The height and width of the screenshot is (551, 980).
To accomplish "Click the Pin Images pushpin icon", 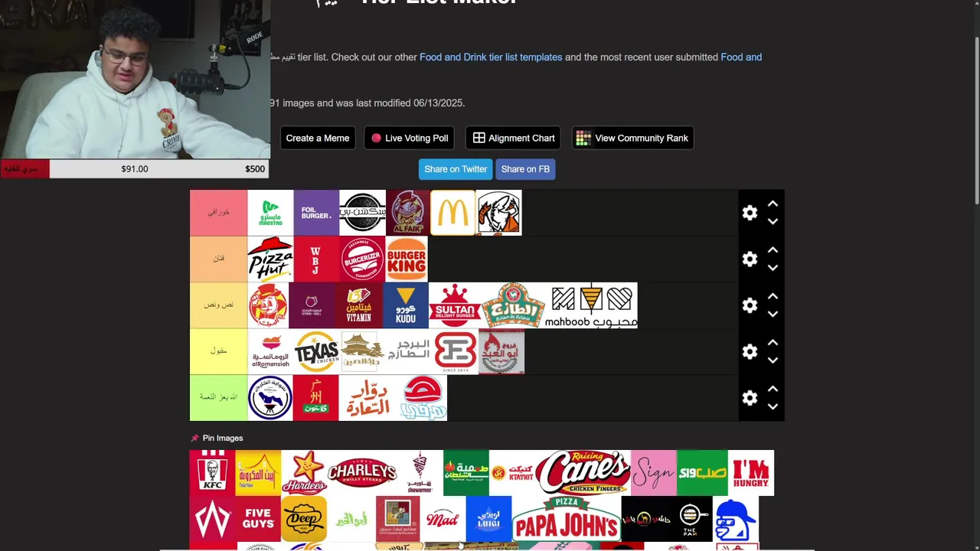I will coord(194,438).
